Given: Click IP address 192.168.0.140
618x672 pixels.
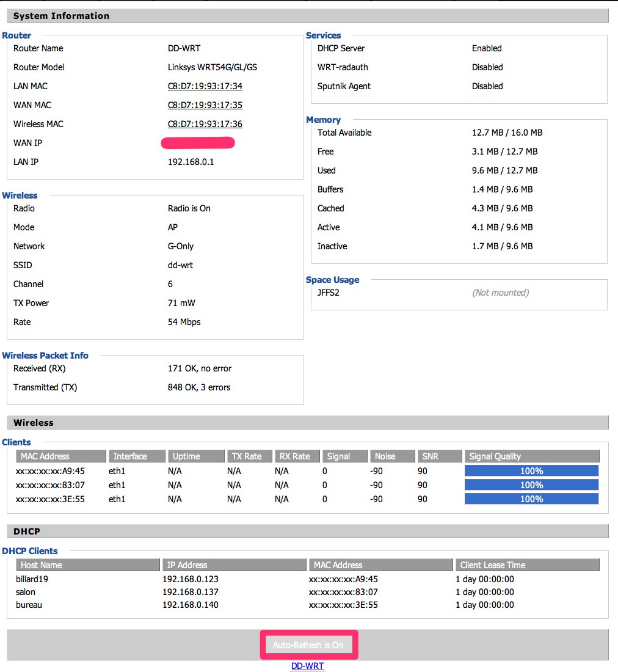Looking at the screenshot, I should click(x=190, y=605).
